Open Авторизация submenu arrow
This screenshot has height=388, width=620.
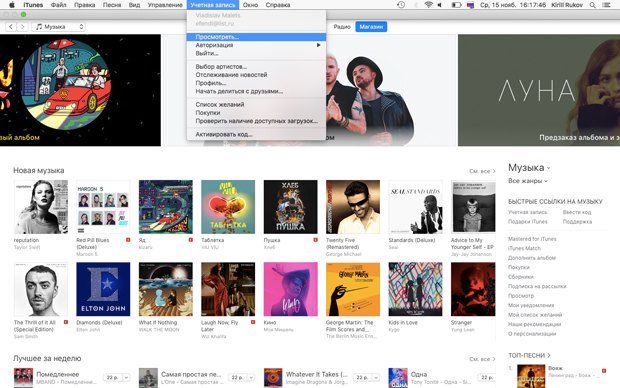319,45
